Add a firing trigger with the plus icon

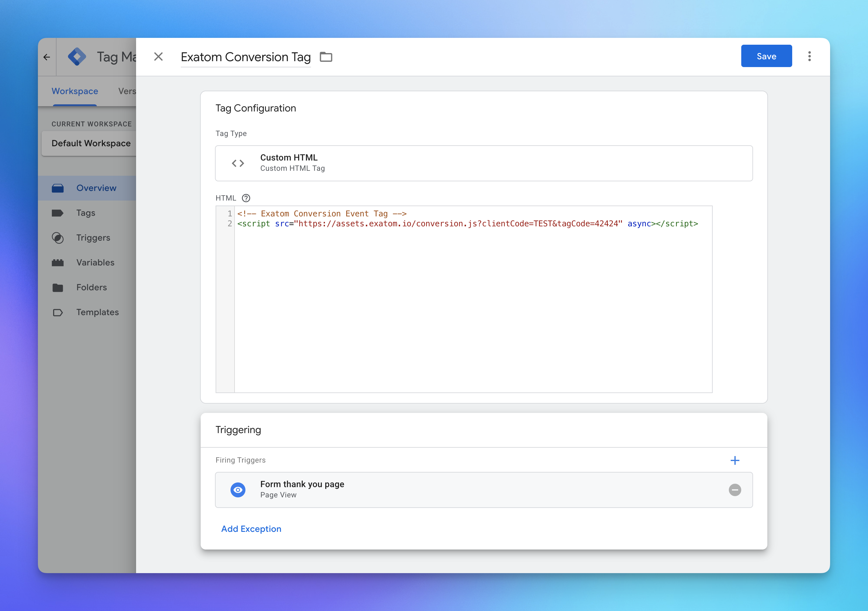734,460
